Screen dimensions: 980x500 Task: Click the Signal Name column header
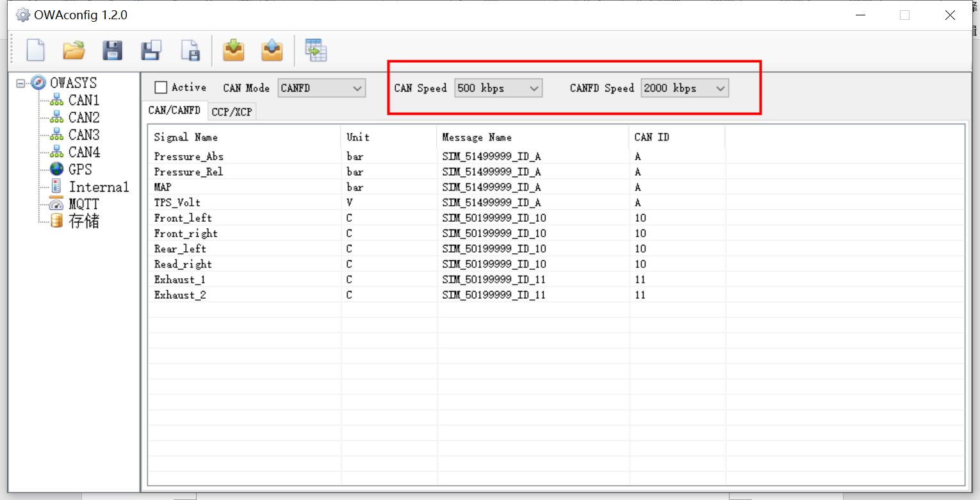click(x=244, y=137)
